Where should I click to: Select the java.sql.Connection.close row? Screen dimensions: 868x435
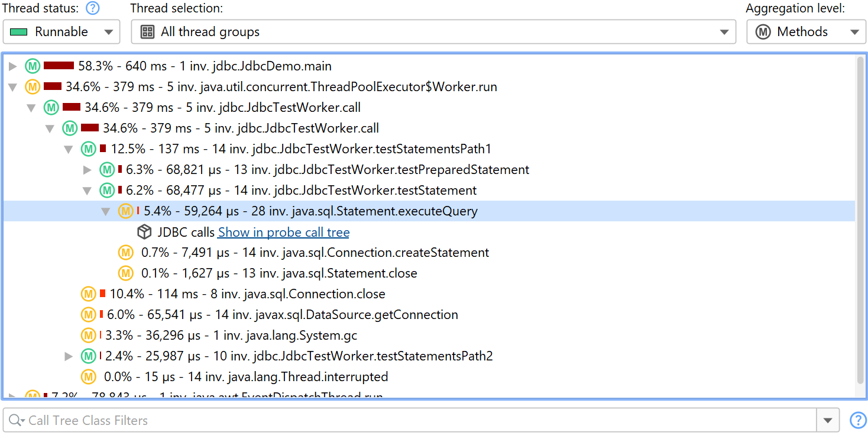[x=247, y=294]
